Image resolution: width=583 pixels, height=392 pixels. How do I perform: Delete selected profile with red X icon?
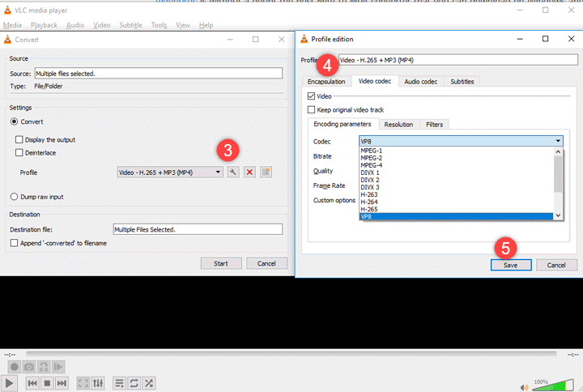click(249, 173)
